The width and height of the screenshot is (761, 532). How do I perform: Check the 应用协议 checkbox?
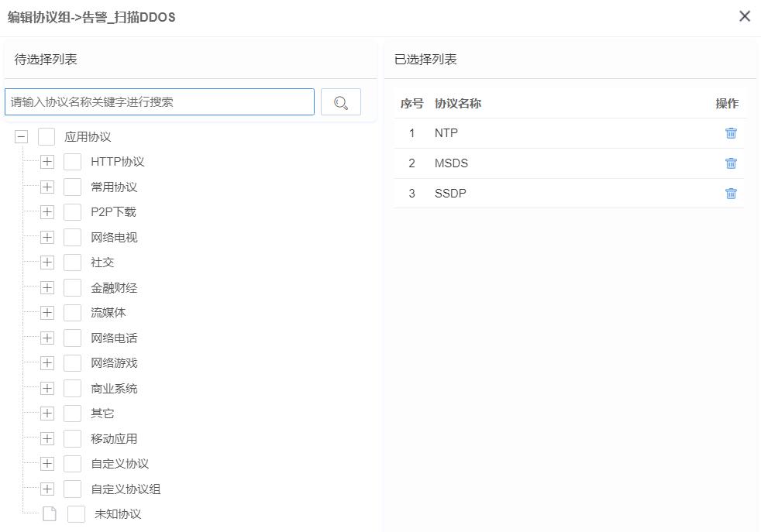tap(46, 137)
